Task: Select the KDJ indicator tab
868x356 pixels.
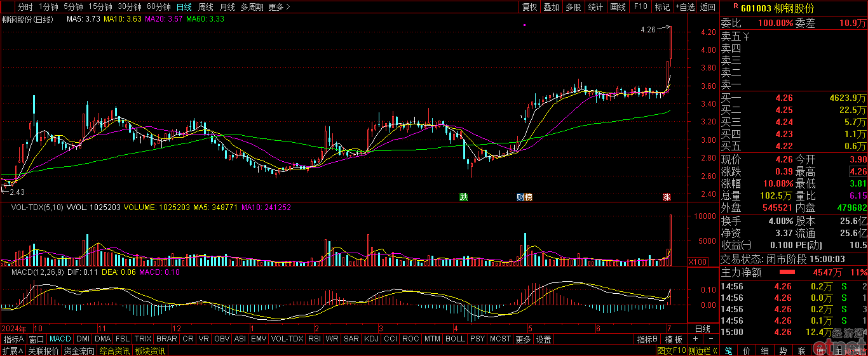Action: point(370,340)
